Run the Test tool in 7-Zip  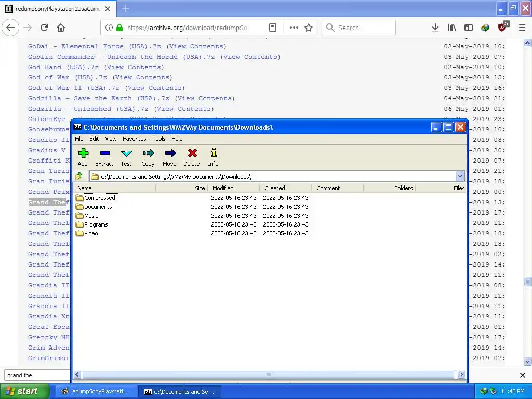point(127,153)
